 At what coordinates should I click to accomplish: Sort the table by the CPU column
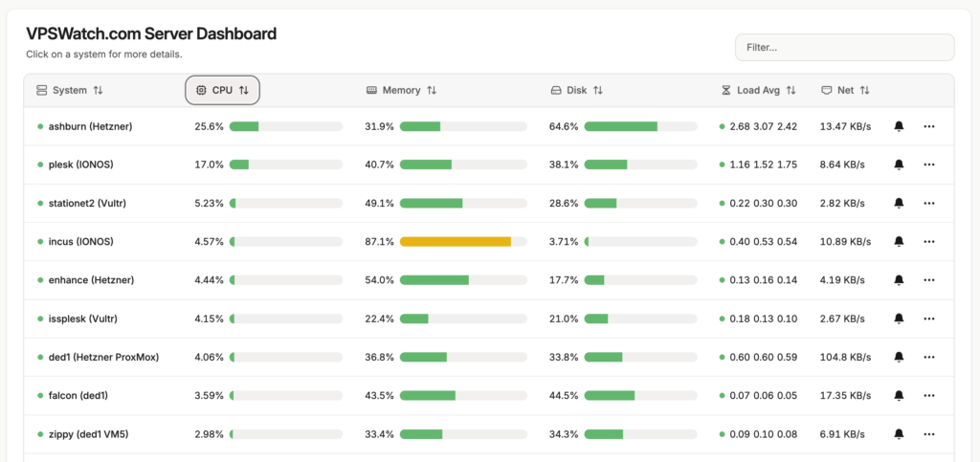click(222, 90)
